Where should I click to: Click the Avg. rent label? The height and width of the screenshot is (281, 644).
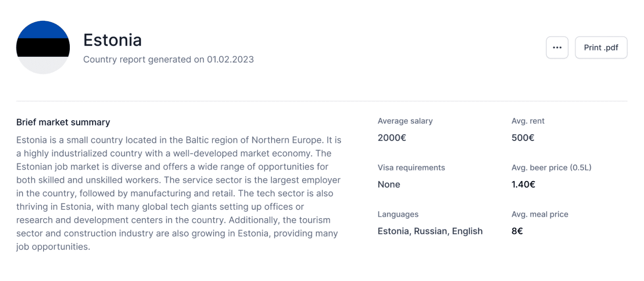[528, 121]
